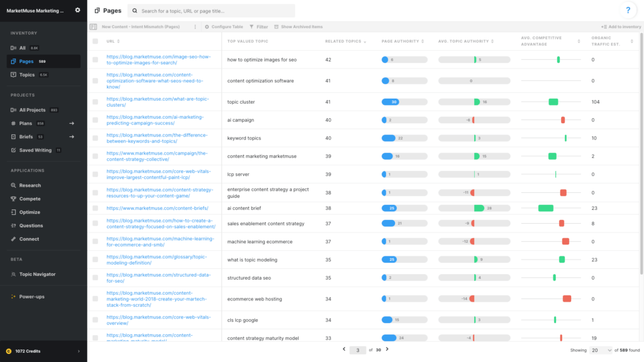Open the three-dot view options menu
The image size is (644, 362).
pos(195,26)
